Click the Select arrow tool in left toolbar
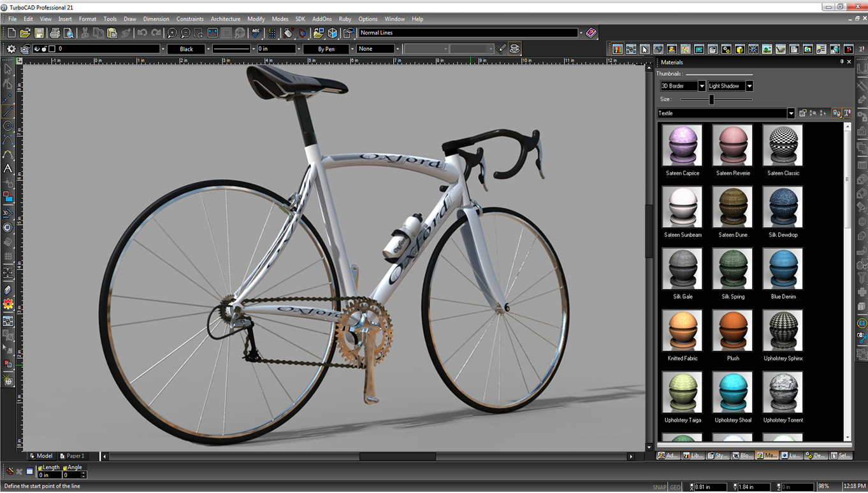The image size is (868, 493). click(x=8, y=69)
